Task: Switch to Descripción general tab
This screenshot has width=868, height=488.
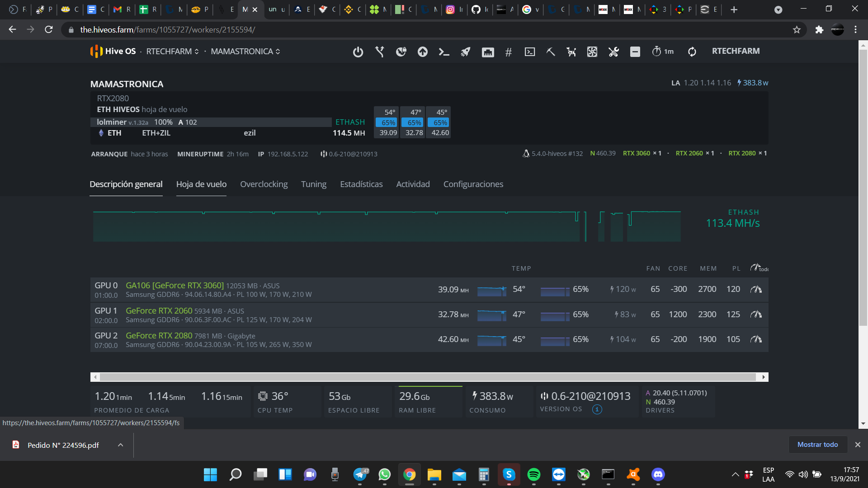Action: [x=126, y=184]
